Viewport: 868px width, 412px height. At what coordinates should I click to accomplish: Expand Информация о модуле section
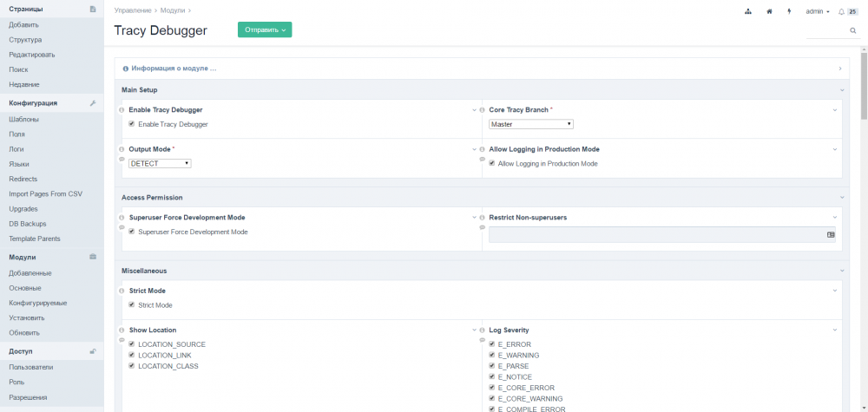coord(481,69)
